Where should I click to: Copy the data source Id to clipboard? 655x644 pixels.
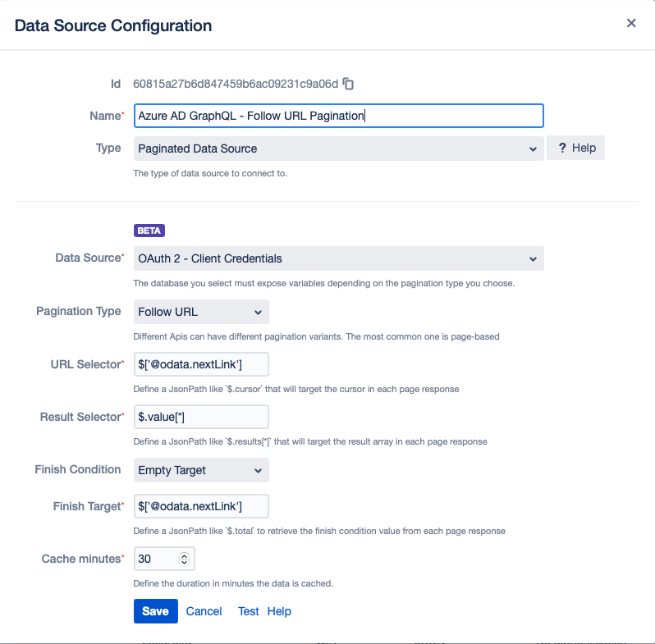[x=349, y=84]
